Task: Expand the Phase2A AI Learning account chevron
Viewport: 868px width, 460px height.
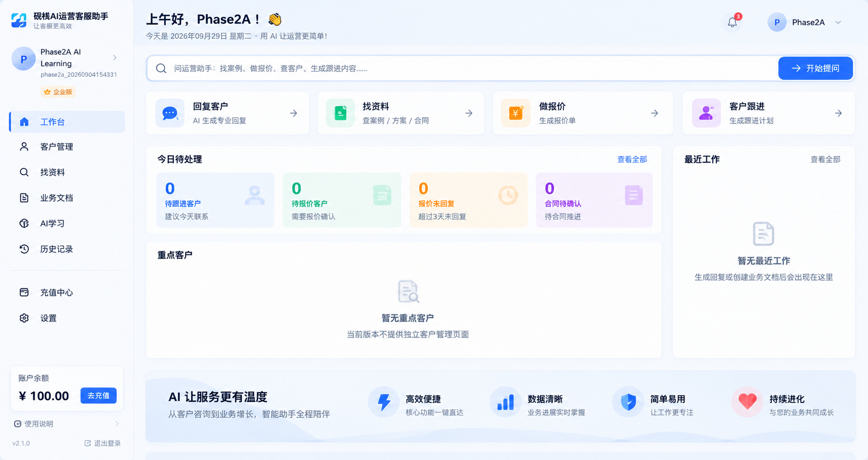Action: tap(115, 57)
